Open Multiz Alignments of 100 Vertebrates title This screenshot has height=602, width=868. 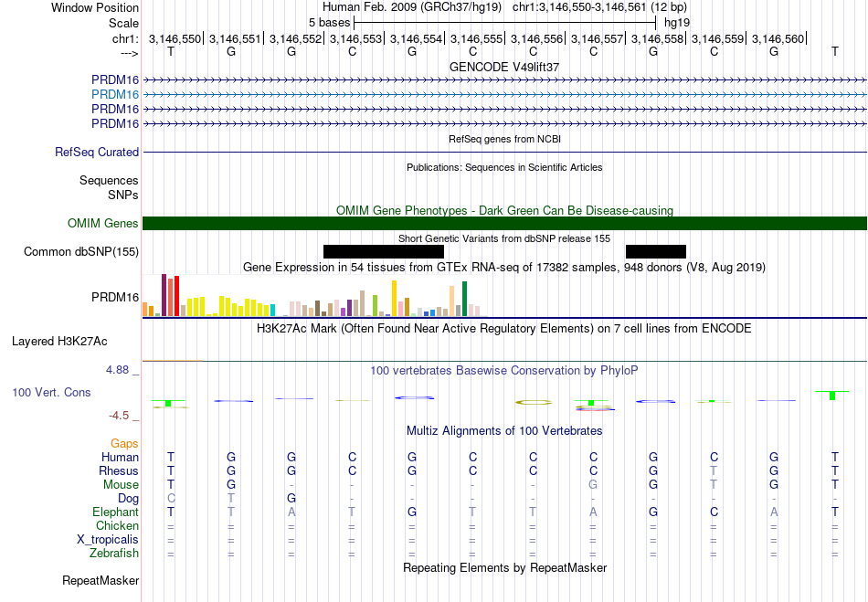click(x=504, y=431)
